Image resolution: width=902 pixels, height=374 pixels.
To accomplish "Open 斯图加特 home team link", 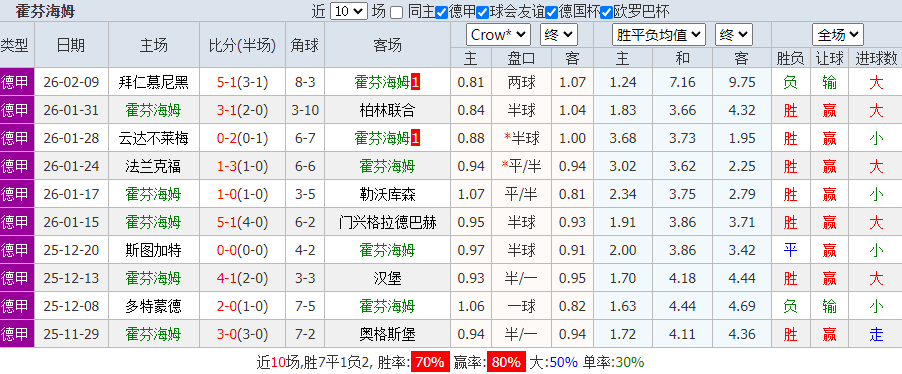I will click(154, 250).
